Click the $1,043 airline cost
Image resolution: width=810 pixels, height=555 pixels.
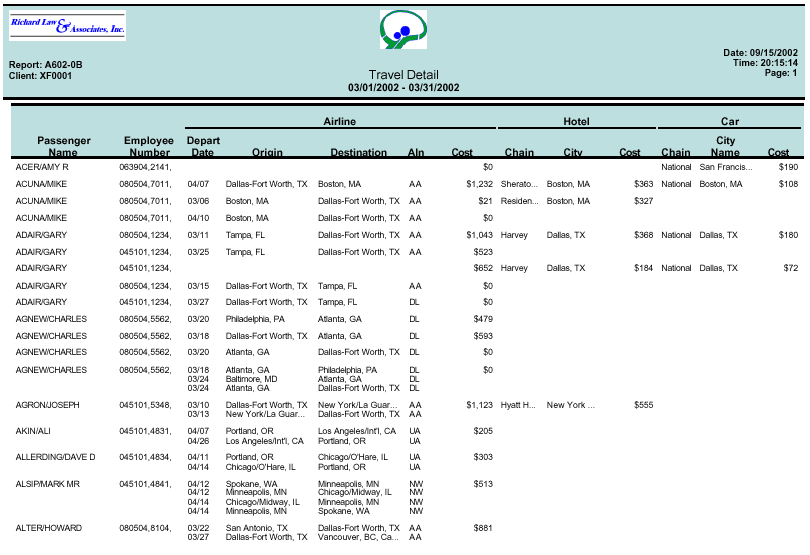pyautogui.click(x=479, y=235)
